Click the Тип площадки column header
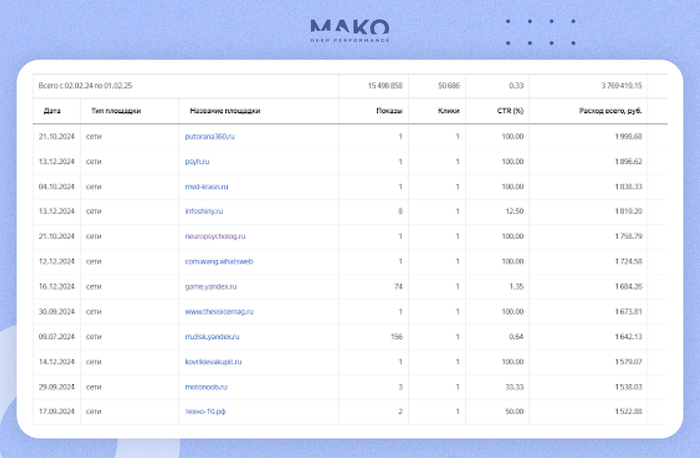The width and height of the screenshot is (700, 458). coord(116,111)
